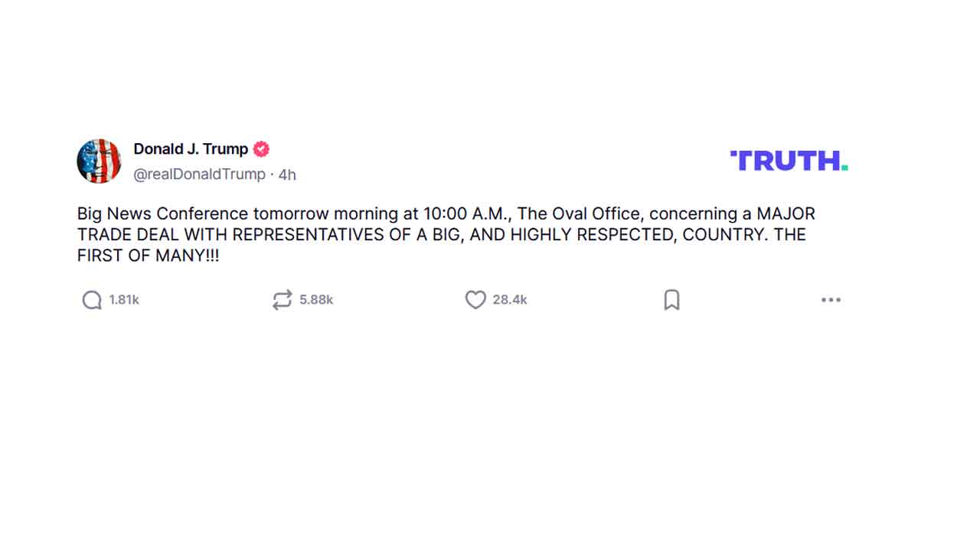Click Donald J. Trump's verified badge
Image resolution: width=980 pixels, height=551 pixels.
point(261,149)
